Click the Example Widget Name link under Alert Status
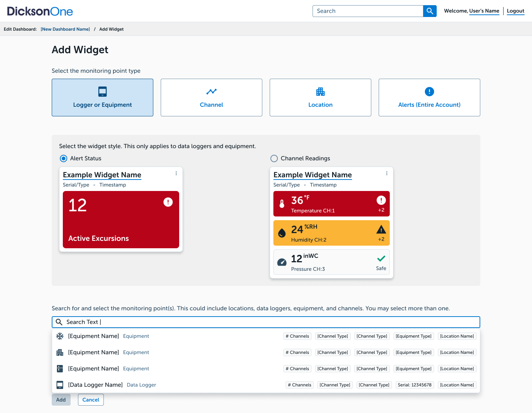This screenshot has width=532, height=413. [x=102, y=175]
